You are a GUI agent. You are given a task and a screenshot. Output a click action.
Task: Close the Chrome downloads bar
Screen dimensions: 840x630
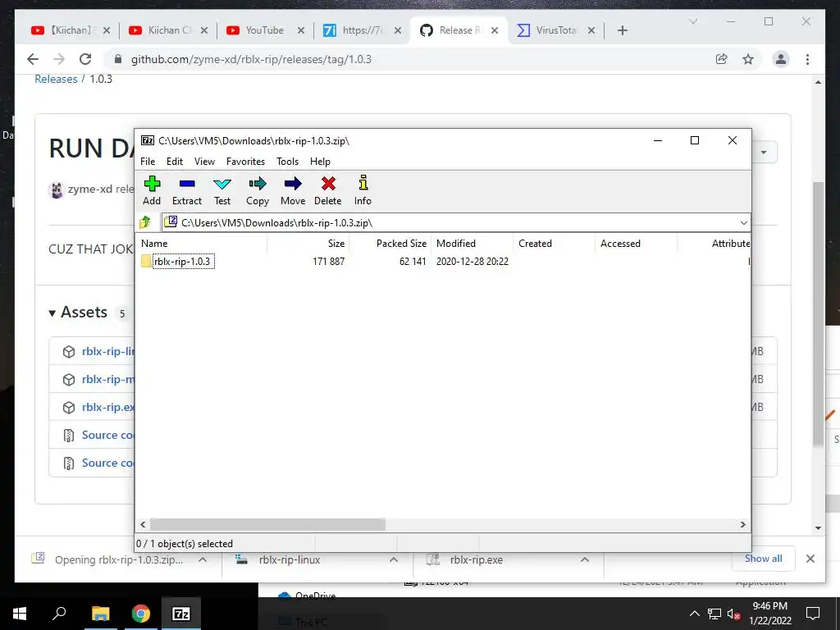(x=810, y=559)
